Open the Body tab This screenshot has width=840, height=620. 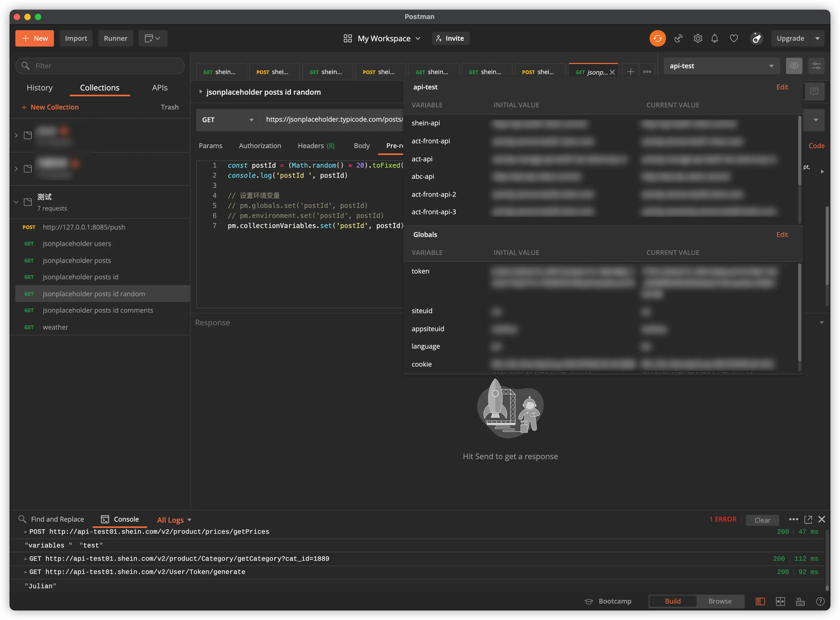(x=361, y=146)
